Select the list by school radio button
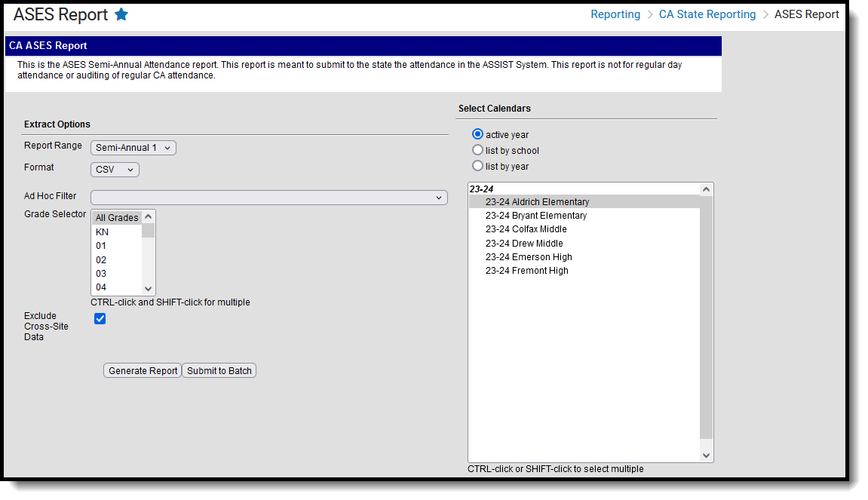 [477, 150]
